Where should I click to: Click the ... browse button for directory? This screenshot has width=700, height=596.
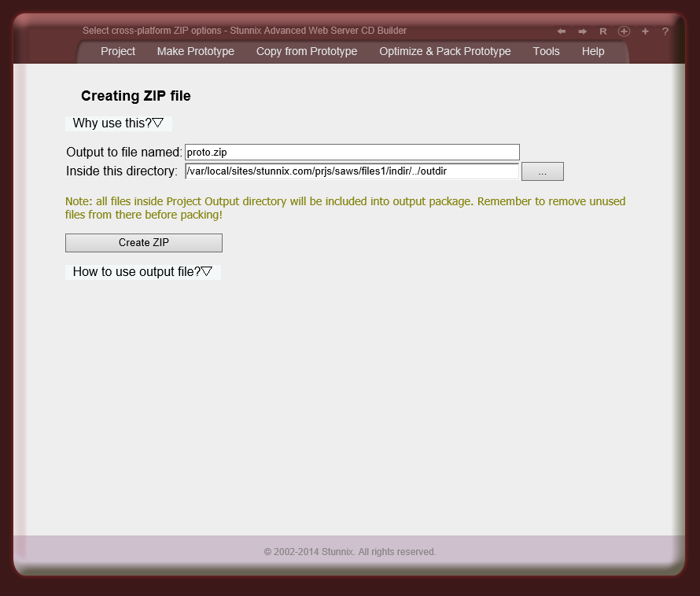pyautogui.click(x=542, y=171)
